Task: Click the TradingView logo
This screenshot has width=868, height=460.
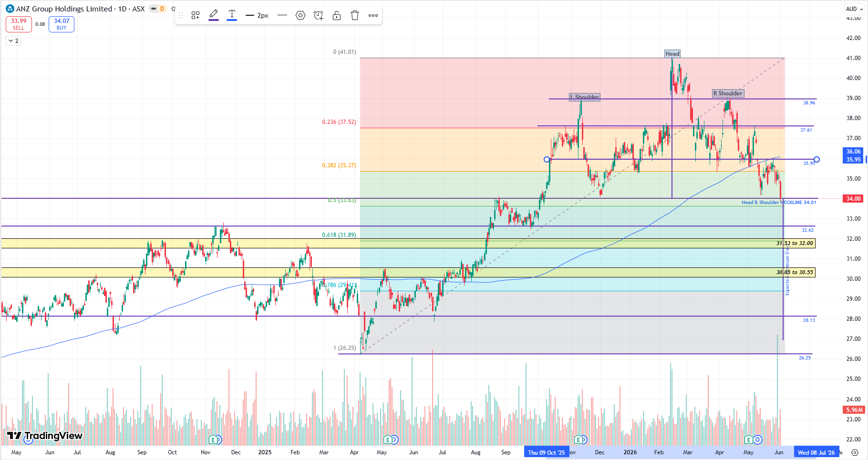Action: [x=45, y=436]
